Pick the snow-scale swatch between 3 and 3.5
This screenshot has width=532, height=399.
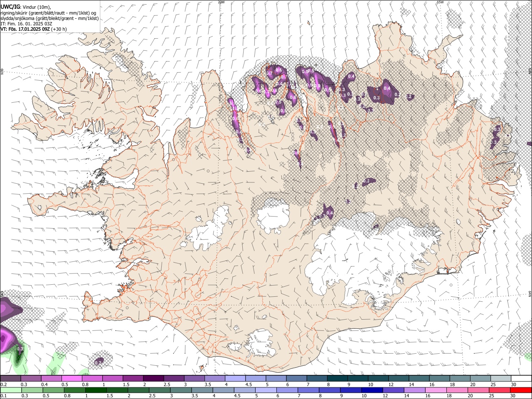click(x=195, y=379)
